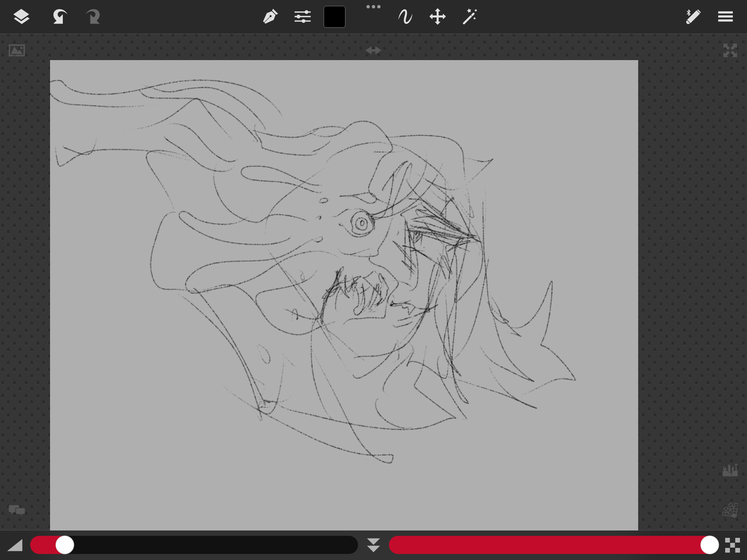
Task: Collapse sliders with double-down arrow
Action: pos(373,545)
